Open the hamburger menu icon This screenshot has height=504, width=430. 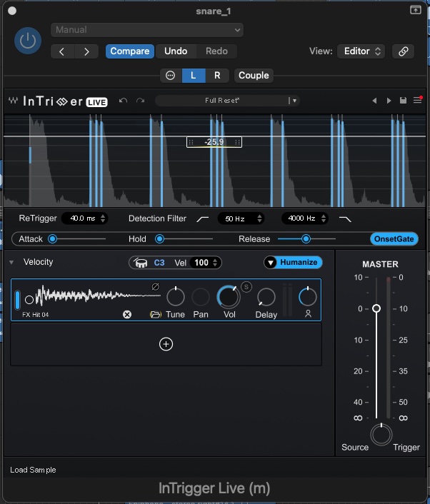(x=417, y=100)
